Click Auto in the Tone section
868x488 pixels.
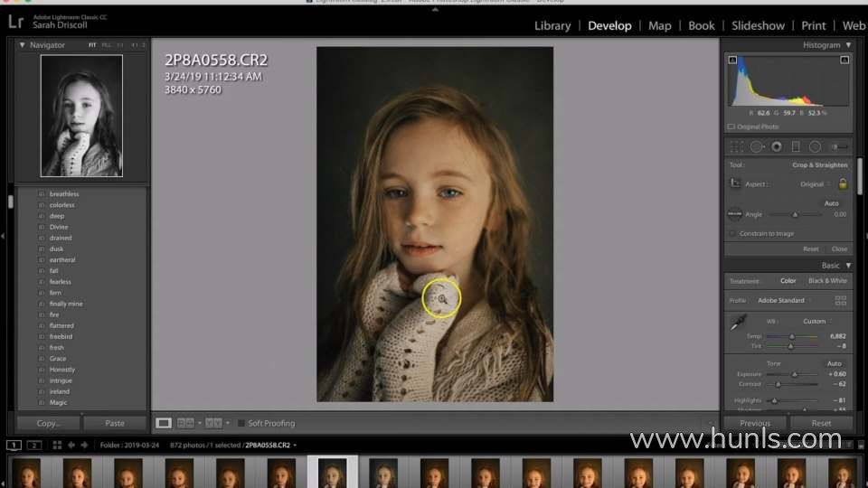point(834,363)
